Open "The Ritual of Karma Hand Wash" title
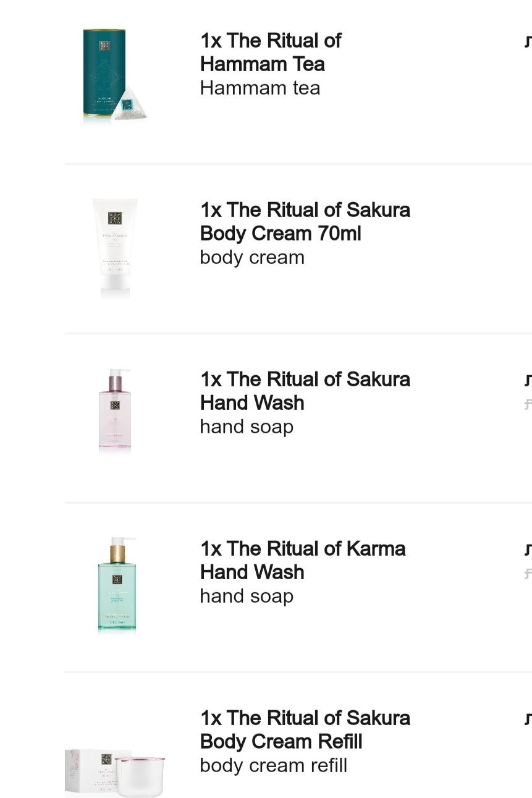The height and width of the screenshot is (798, 532). [303, 561]
